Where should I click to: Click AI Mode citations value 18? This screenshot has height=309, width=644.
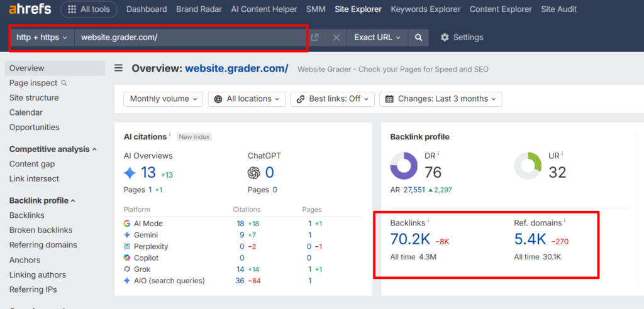[240, 224]
